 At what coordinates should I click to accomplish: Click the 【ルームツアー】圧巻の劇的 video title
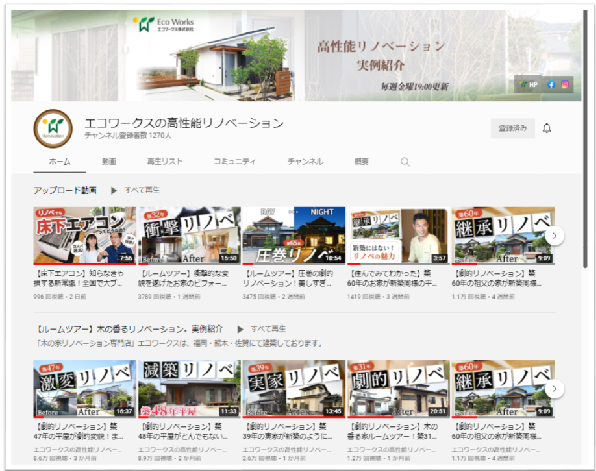[x=288, y=278]
